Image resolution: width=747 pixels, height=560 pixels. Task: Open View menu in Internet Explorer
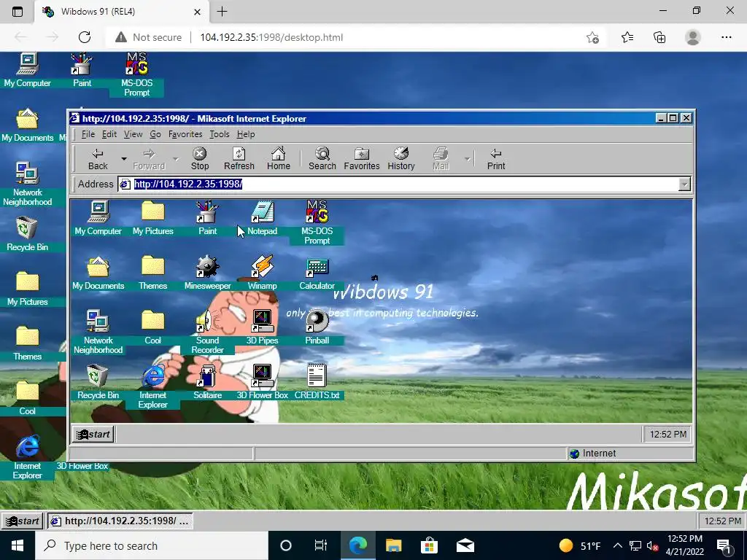(133, 134)
